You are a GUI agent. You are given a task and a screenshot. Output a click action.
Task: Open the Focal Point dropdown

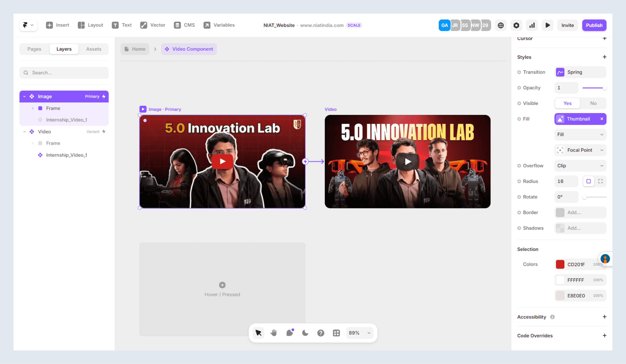tap(580, 150)
